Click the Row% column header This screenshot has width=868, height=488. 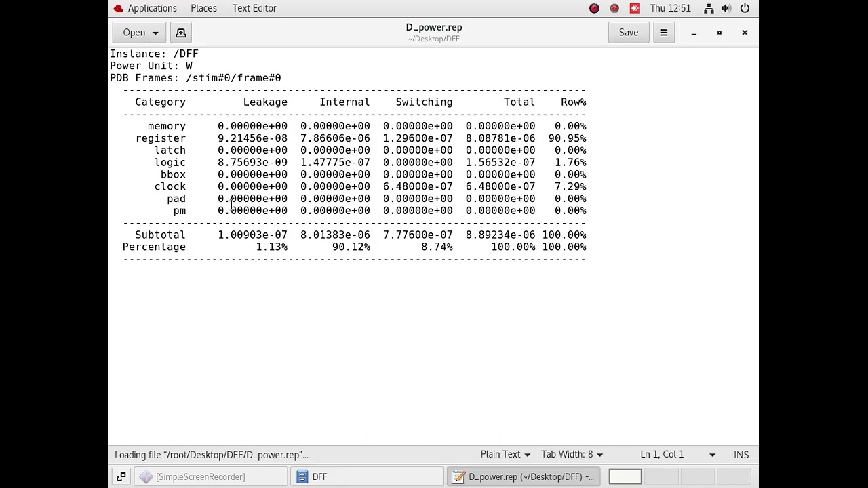point(573,102)
